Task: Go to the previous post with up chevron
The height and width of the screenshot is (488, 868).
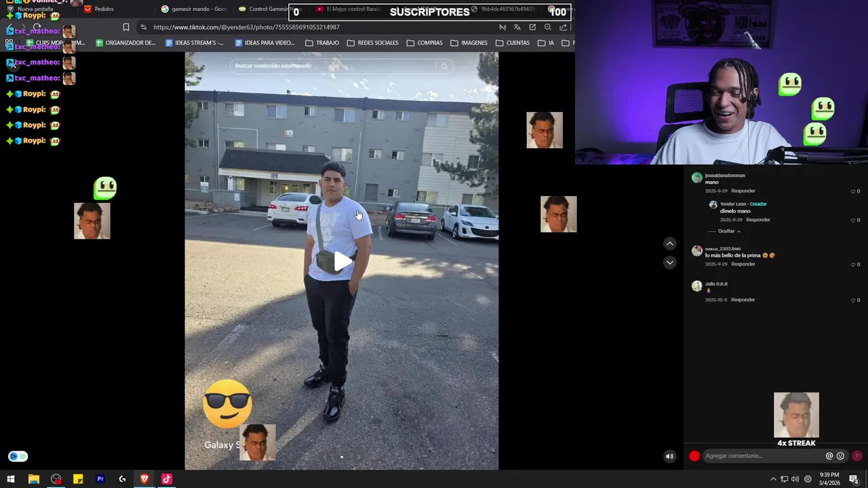Action: pos(669,243)
